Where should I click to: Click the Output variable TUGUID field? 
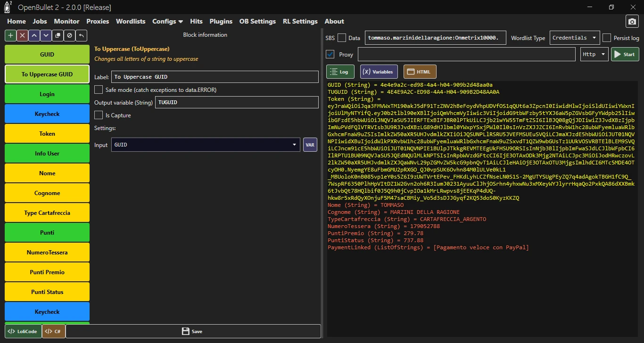tap(237, 102)
